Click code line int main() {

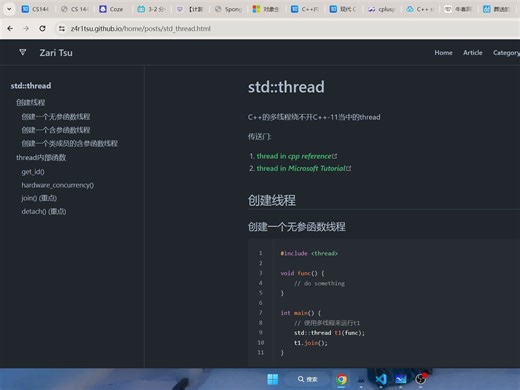click(x=301, y=313)
